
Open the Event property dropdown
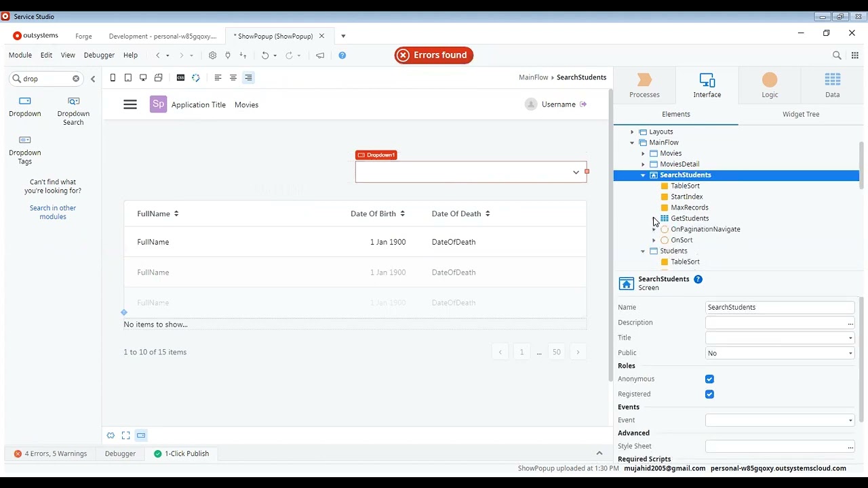[850, 420]
